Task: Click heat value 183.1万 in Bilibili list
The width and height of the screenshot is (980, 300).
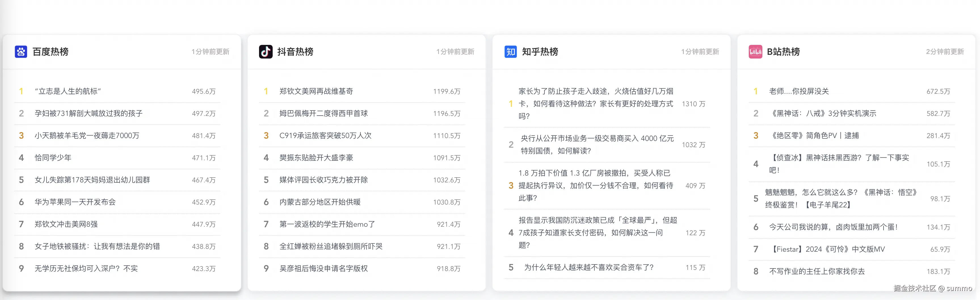Action: 938,271
